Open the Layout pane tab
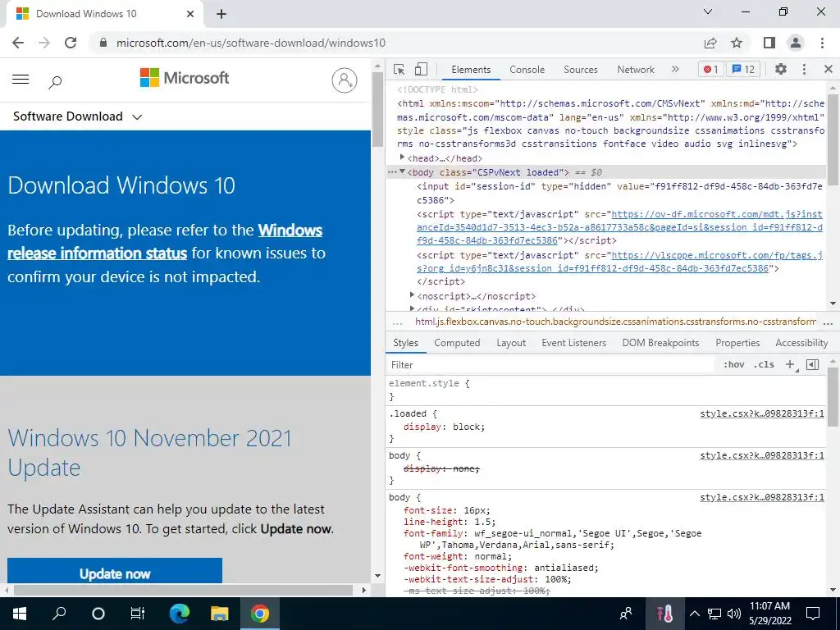 [511, 343]
